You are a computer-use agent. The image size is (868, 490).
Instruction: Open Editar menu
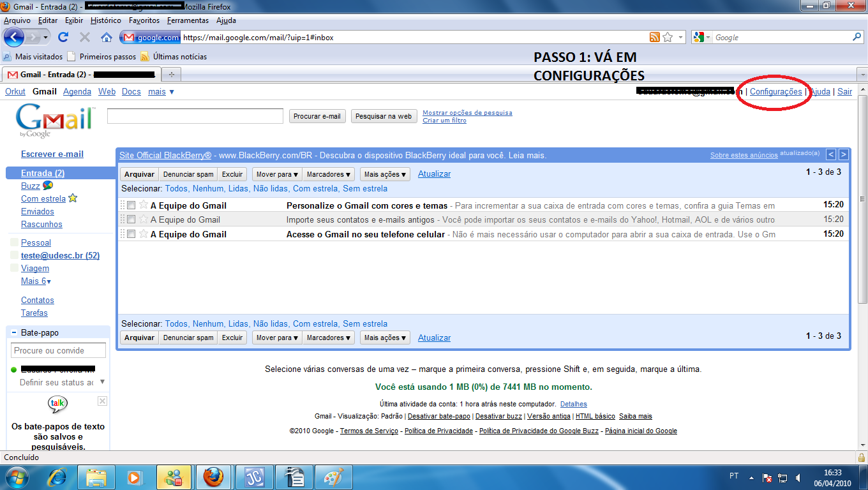click(48, 20)
